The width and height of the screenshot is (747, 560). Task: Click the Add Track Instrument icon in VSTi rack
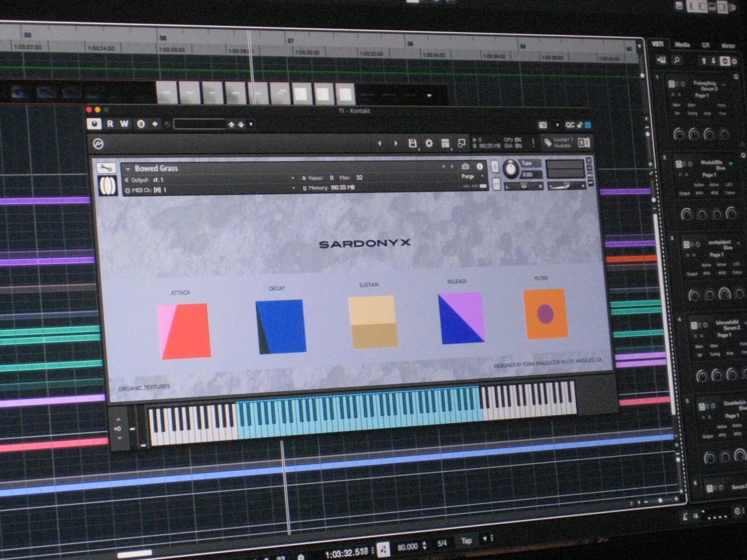660,60
